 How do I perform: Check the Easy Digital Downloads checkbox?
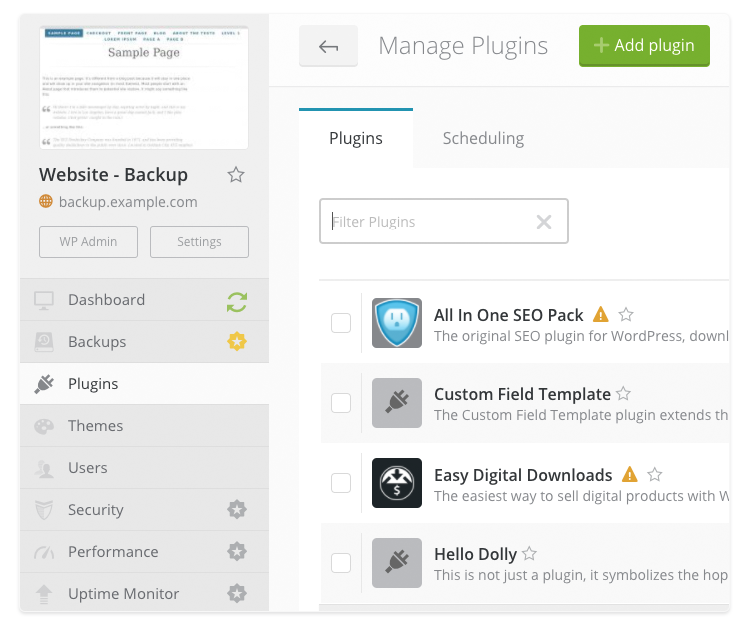341,483
